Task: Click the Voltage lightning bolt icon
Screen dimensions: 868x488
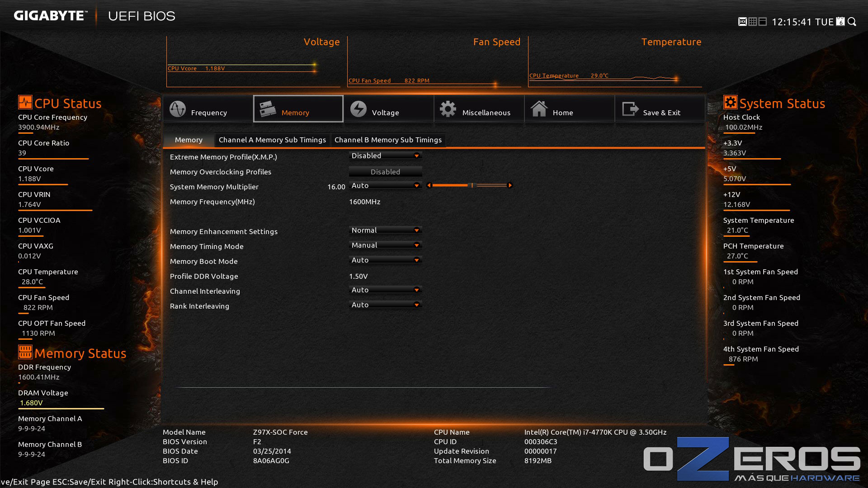Action: pos(358,109)
